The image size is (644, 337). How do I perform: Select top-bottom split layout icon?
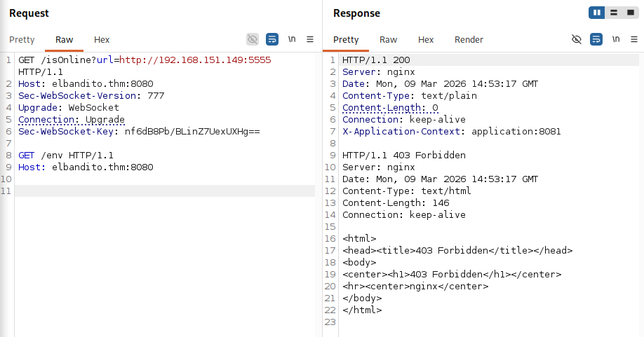(614, 13)
